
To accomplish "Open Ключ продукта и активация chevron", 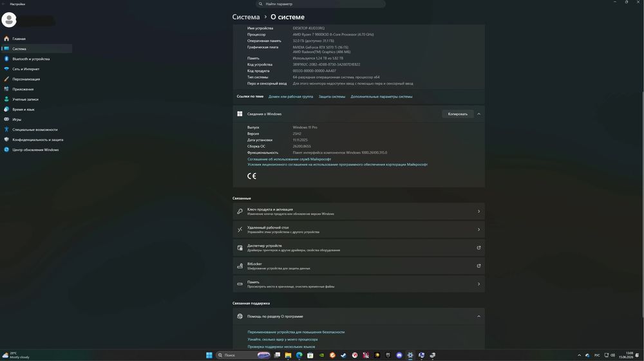I will click(x=478, y=211).
